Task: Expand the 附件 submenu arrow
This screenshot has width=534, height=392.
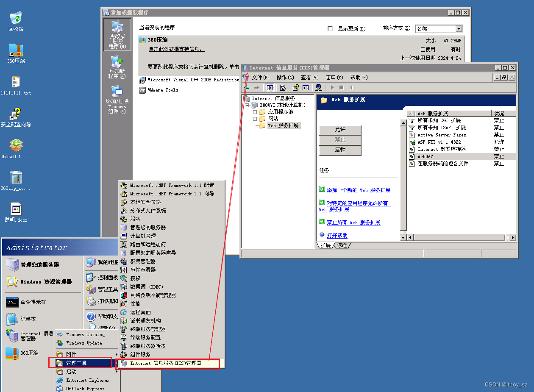Action: point(117,354)
